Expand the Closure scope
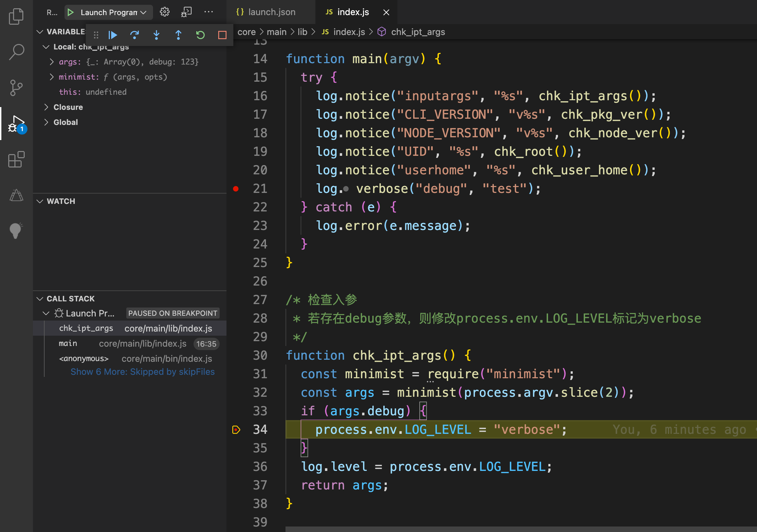 coord(46,107)
